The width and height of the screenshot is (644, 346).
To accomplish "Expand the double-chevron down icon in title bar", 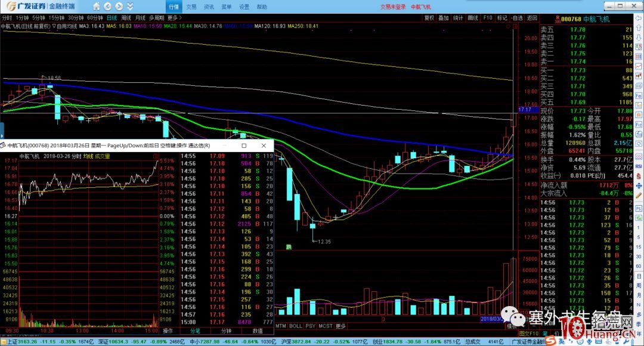I will 130,7.
